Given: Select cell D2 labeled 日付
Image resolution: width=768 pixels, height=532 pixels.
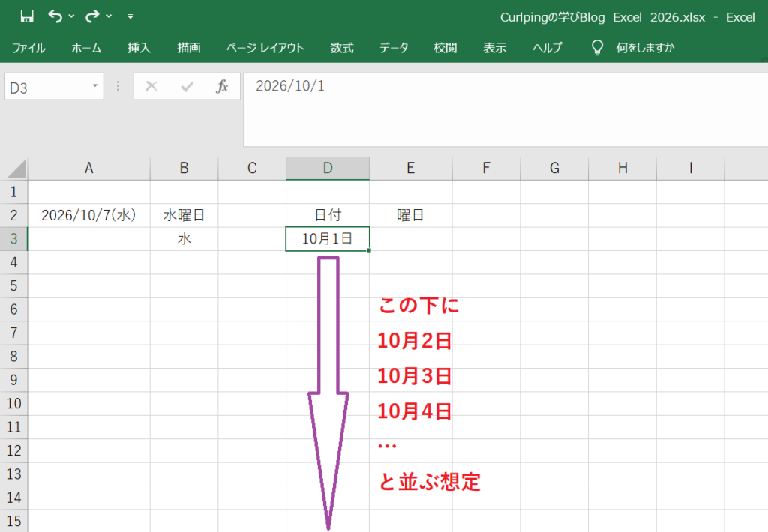Looking at the screenshot, I should (328, 215).
